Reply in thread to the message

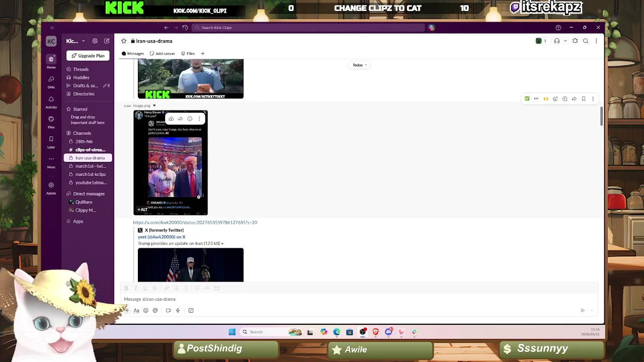[565, 99]
